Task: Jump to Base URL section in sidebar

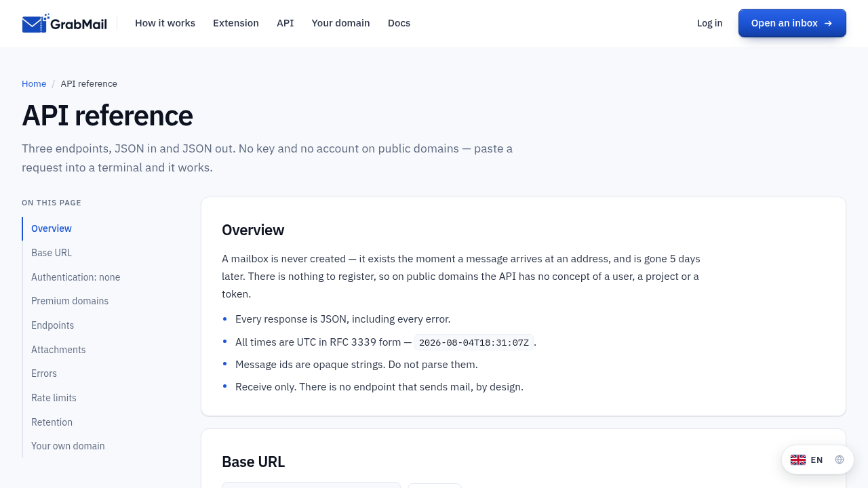Action: tap(52, 253)
